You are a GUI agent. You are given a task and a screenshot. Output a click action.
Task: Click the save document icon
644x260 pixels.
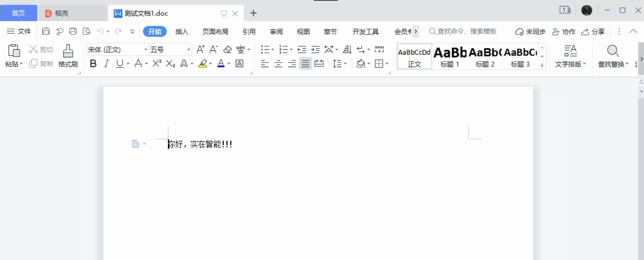46,31
